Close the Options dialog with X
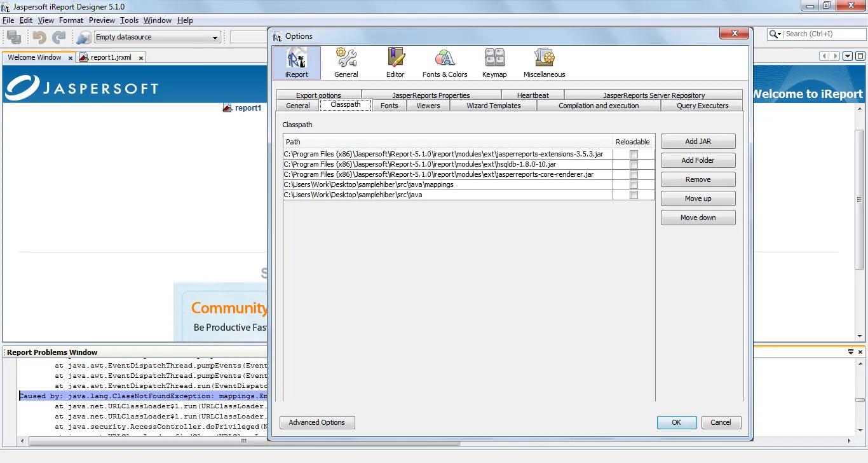The image size is (868, 463). pyautogui.click(x=735, y=33)
